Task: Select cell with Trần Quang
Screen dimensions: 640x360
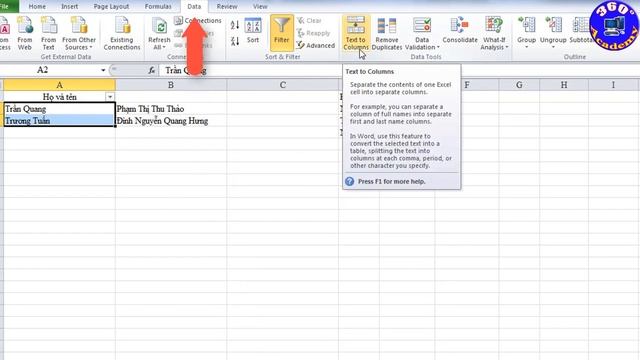Action: pos(59,109)
